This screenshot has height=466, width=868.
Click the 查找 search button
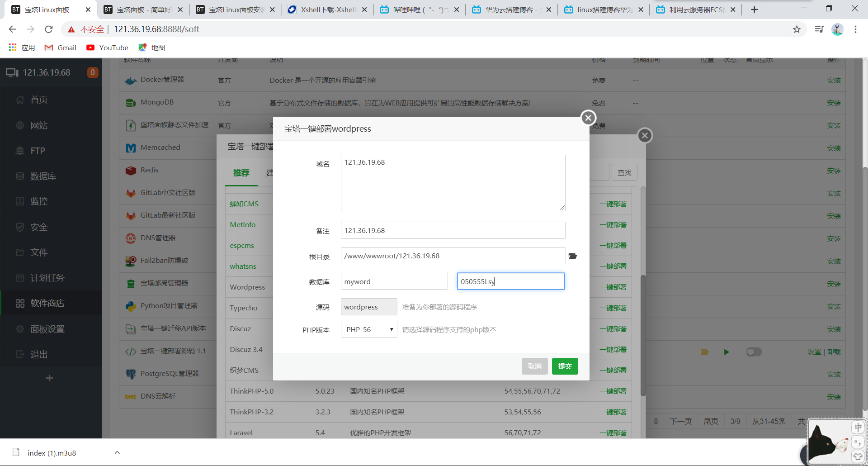624,172
